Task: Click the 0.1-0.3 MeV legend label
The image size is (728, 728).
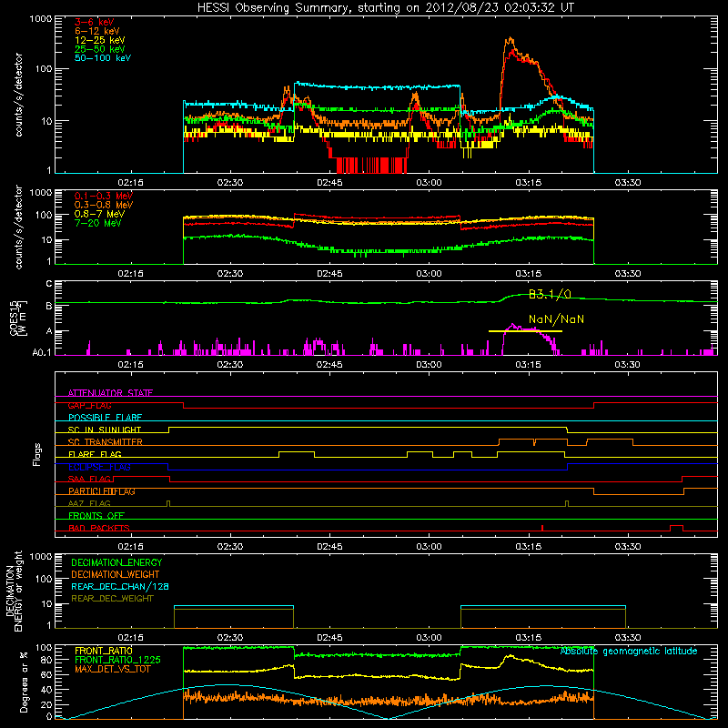Action: [x=104, y=196]
